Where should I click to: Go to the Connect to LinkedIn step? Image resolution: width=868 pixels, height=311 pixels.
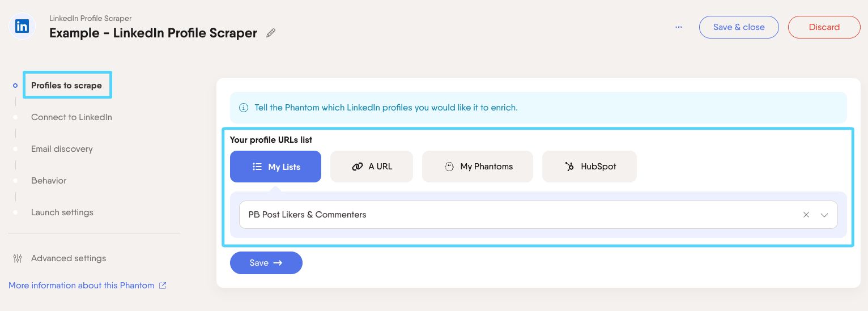71,117
